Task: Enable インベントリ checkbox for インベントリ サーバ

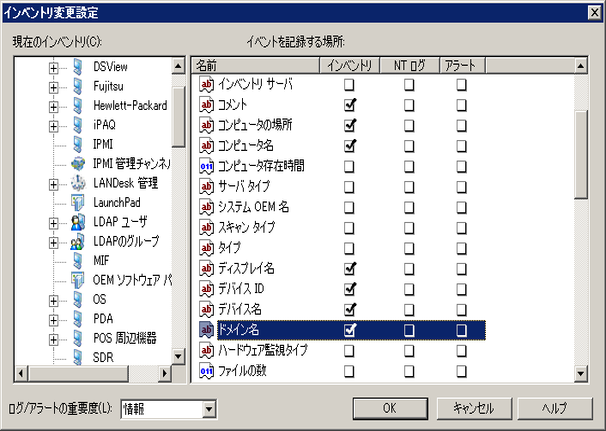Action: [349, 85]
